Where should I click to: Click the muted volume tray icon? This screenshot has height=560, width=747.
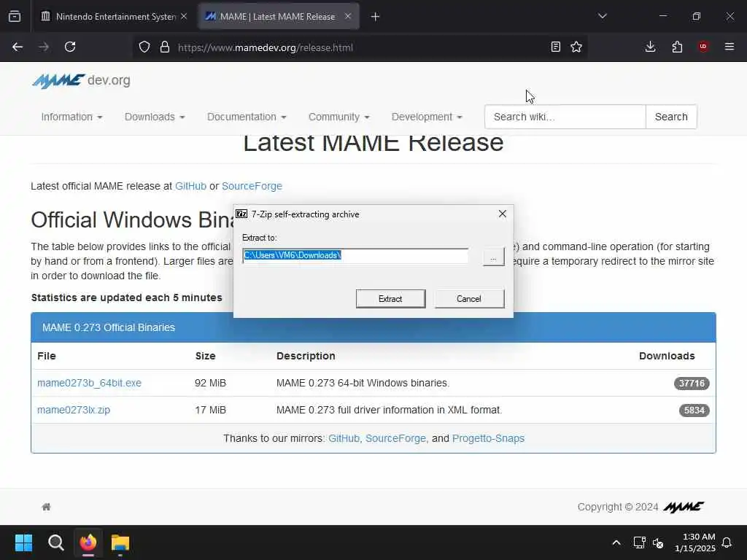coord(658,542)
